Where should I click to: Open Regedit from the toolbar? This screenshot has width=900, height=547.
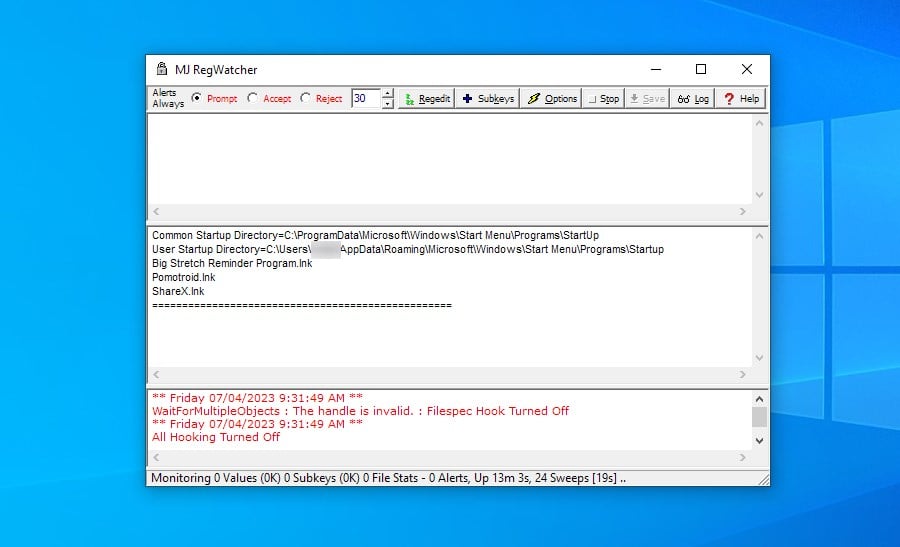[426, 99]
